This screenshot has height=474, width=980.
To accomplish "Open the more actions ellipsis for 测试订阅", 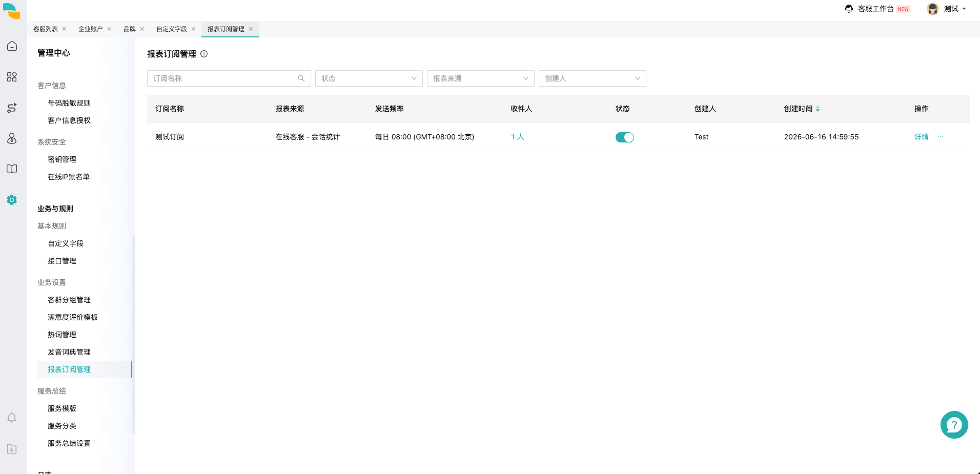I will pyautogui.click(x=941, y=137).
